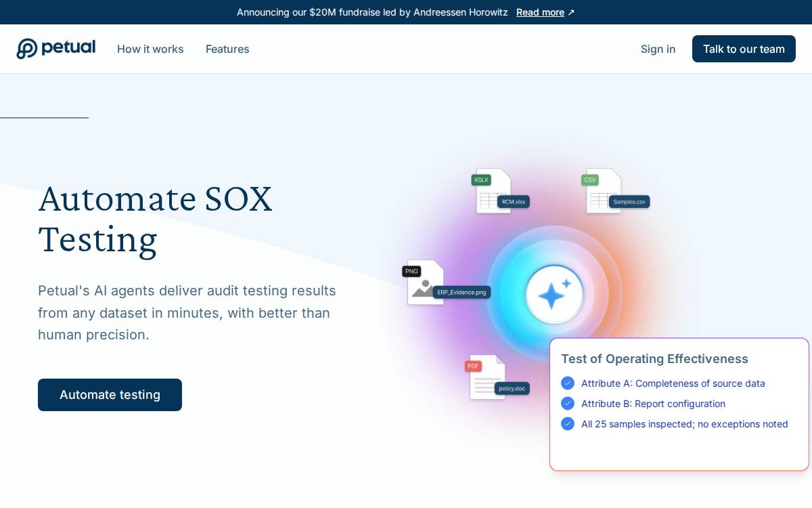The height and width of the screenshot is (508, 812).
Task: Click the Samples.csv filename label
Action: [x=629, y=202]
